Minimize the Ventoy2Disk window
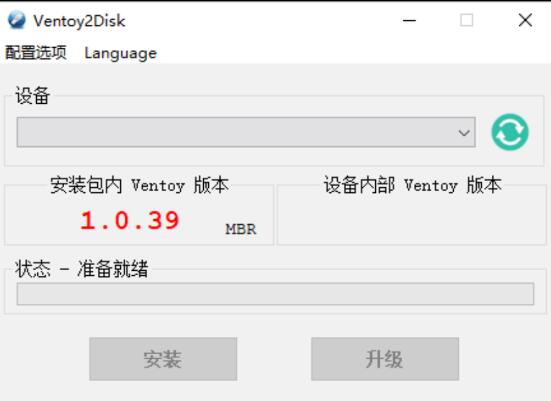The image size is (551, 401). (x=409, y=20)
